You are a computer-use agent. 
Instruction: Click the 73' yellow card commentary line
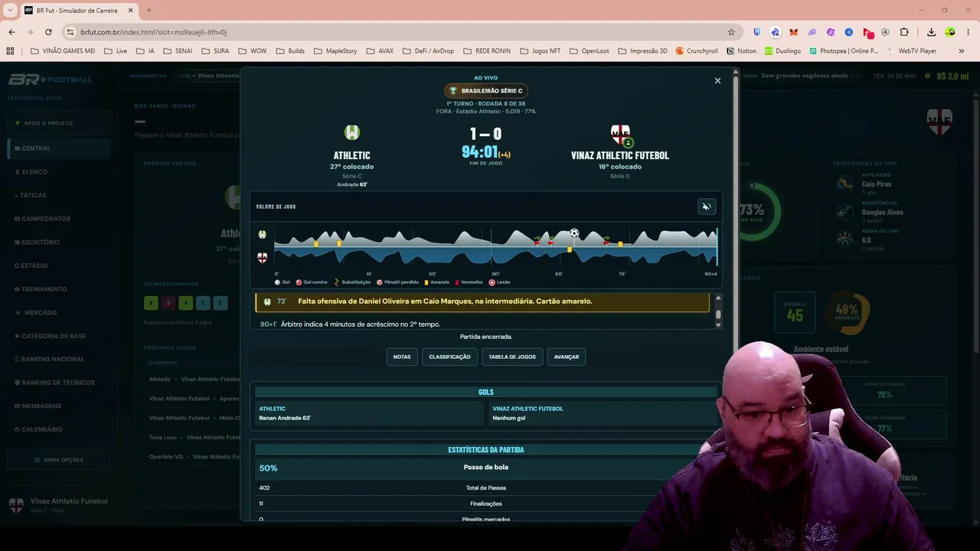(x=482, y=302)
